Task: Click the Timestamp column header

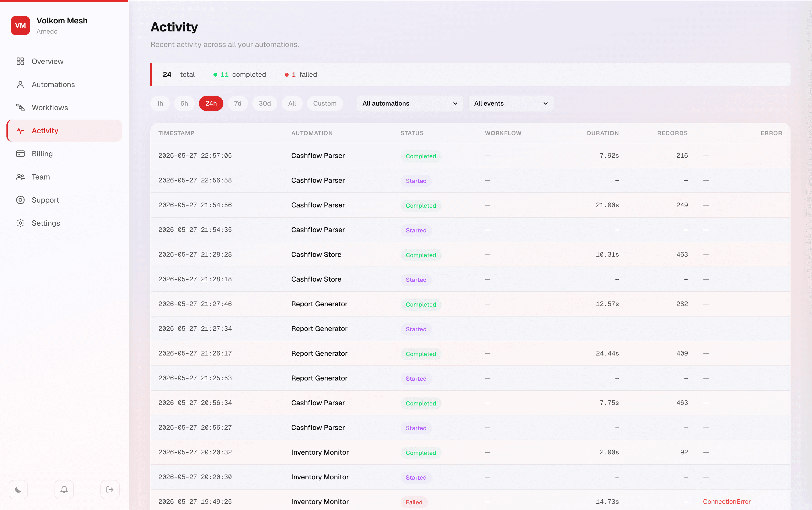Action: point(176,133)
